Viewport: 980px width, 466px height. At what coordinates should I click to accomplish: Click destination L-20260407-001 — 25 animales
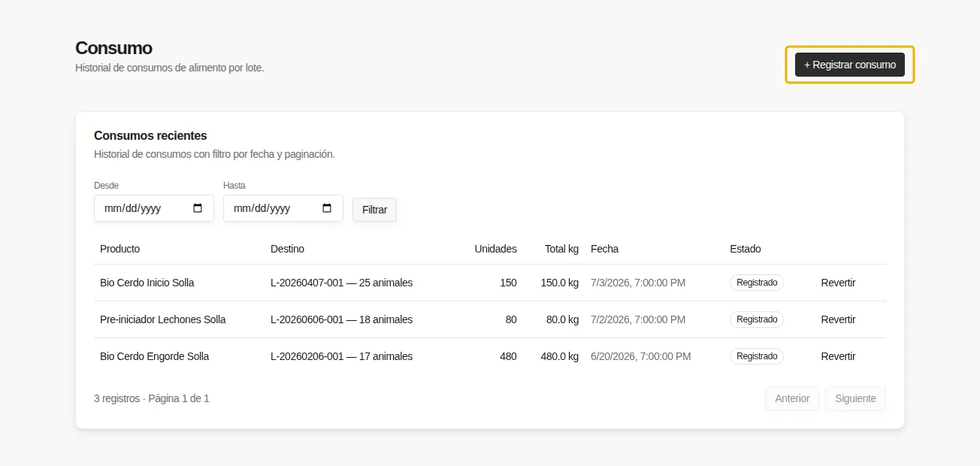tap(342, 283)
